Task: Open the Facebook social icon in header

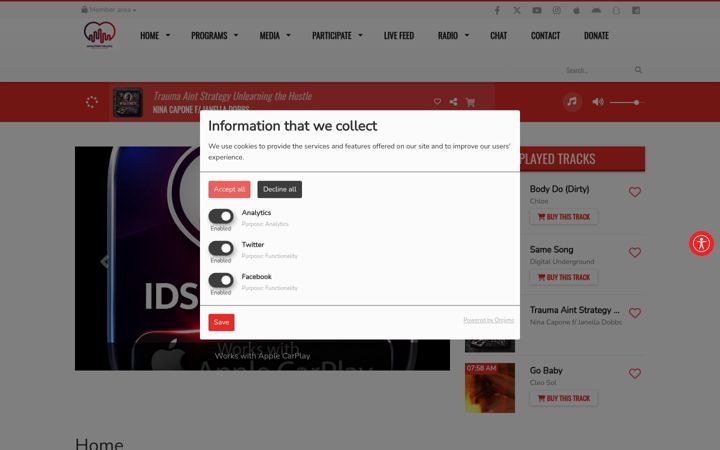Action: coord(497,10)
